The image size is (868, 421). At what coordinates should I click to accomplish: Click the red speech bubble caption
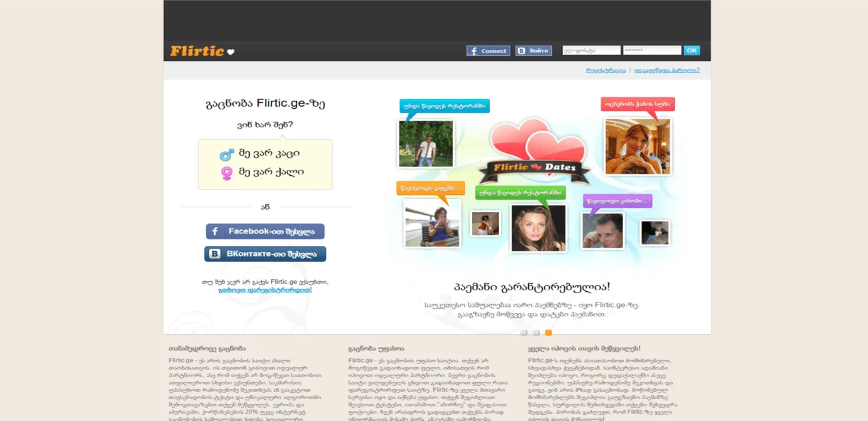pyautogui.click(x=638, y=104)
